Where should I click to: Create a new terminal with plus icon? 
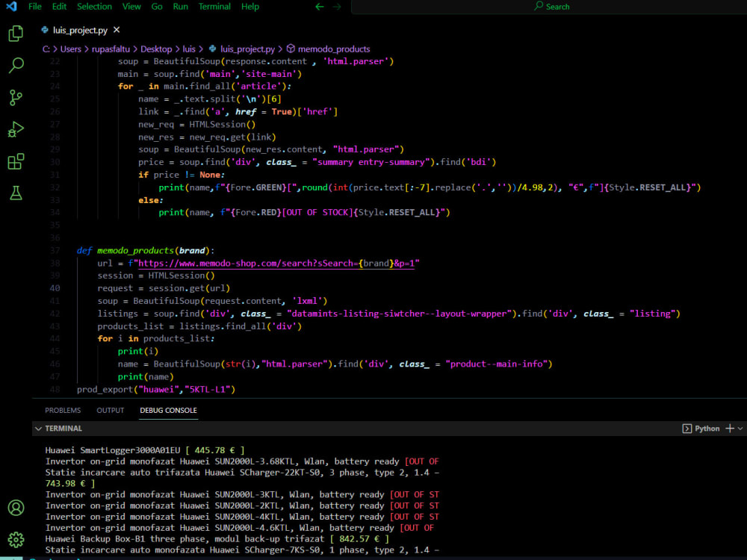point(729,429)
